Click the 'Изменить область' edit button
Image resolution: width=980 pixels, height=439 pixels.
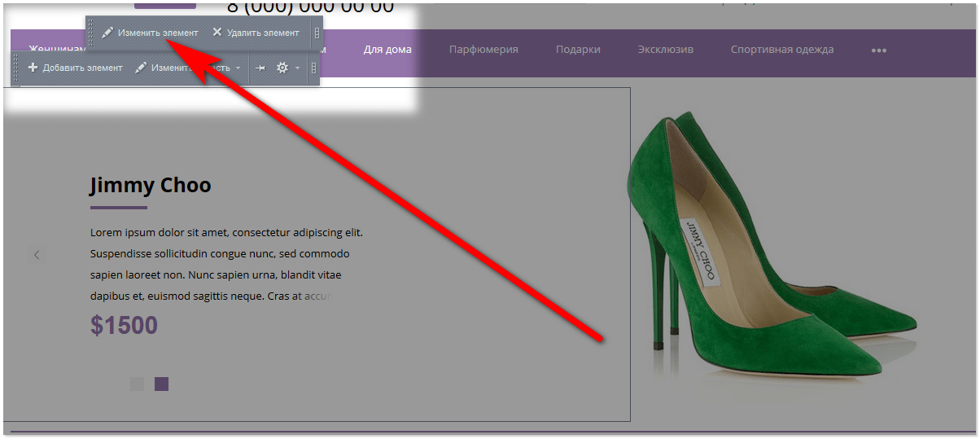point(183,68)
